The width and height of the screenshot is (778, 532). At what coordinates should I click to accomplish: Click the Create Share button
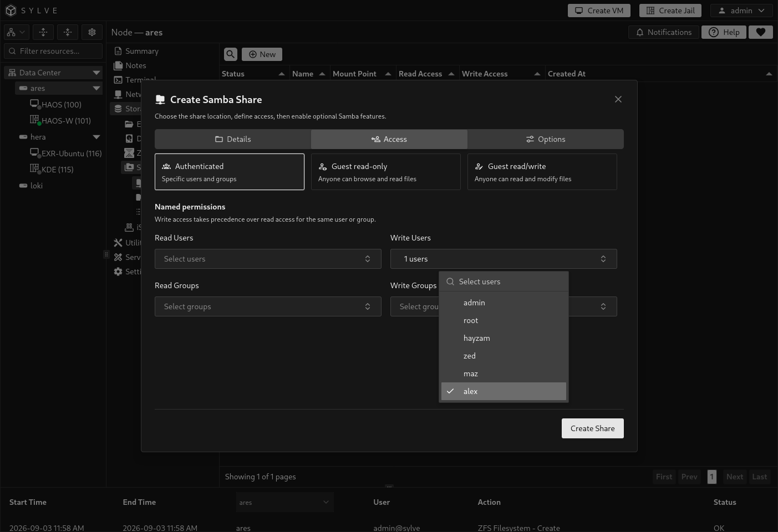(x=593, y=428)
